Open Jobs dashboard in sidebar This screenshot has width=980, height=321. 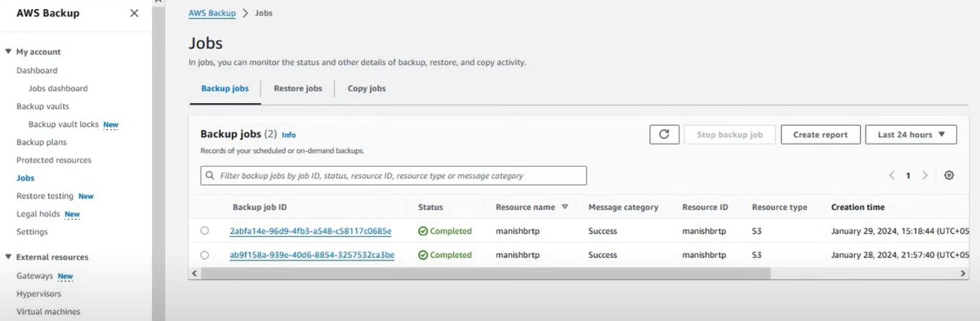point(58,88)
